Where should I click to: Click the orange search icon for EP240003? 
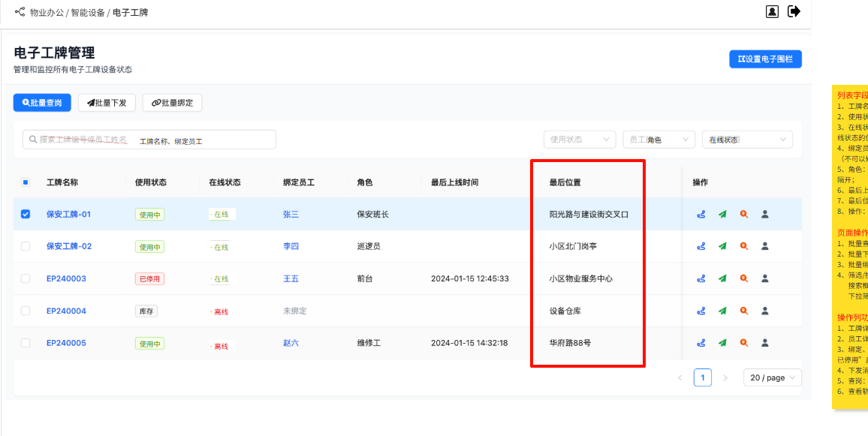(x=743, y=278)
